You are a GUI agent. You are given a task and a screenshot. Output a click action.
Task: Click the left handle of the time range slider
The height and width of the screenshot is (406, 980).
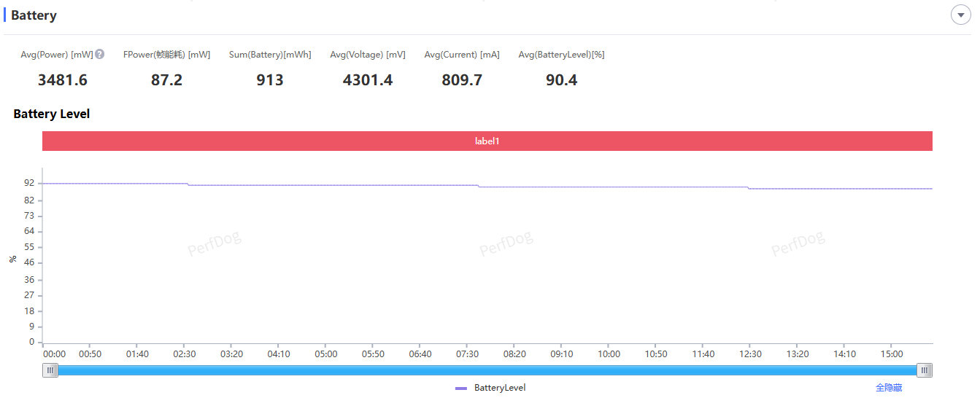coord(50,370)
